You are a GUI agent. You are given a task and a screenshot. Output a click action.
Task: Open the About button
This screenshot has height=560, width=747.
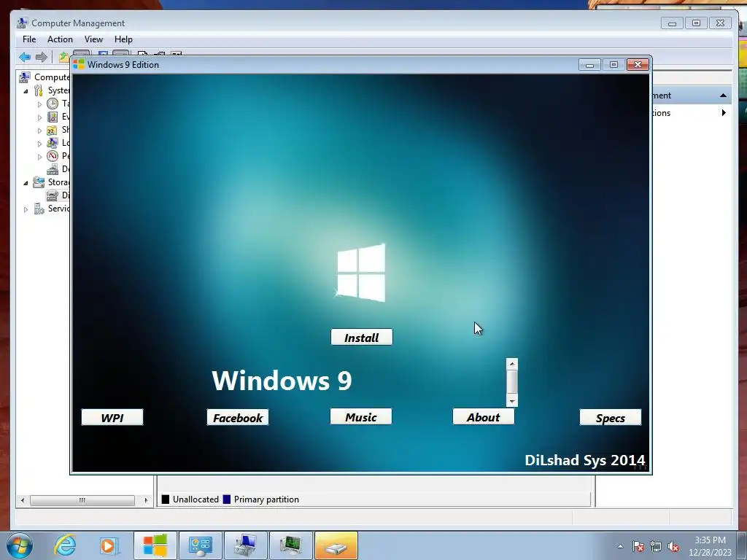click(x=483, y=416)
